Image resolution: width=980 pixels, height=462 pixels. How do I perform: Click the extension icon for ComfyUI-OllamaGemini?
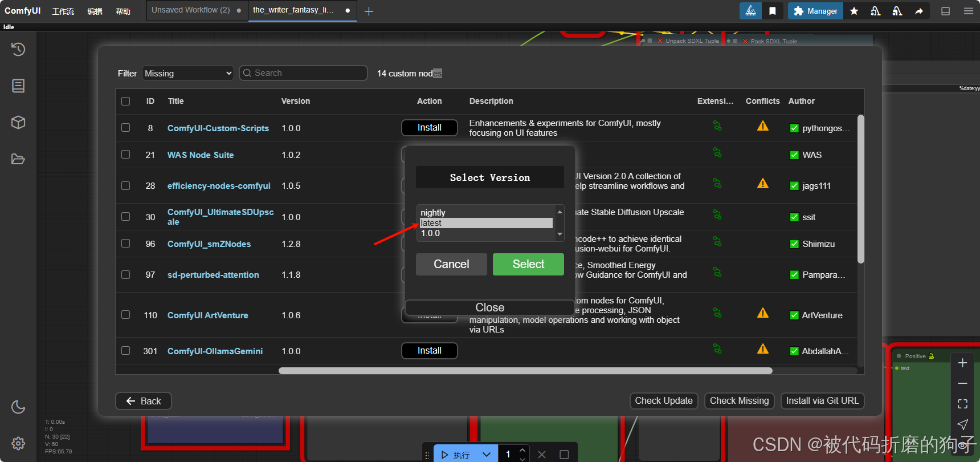coord(717,348)
